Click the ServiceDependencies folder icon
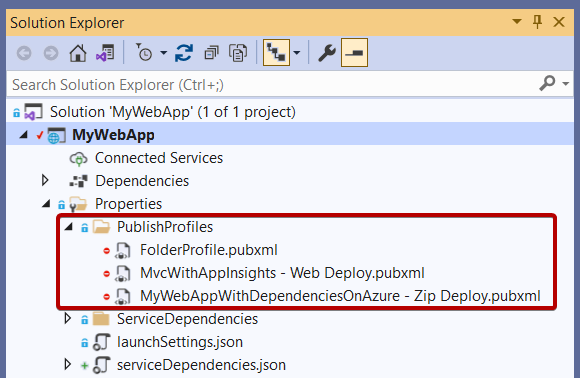Image resolution: width=580 pixels, height=378 pixels. point(101,319)
